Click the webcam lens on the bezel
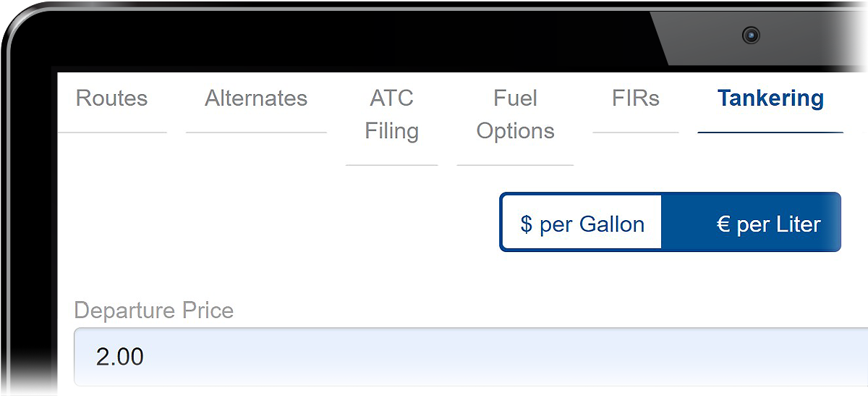 click(751, 35)
